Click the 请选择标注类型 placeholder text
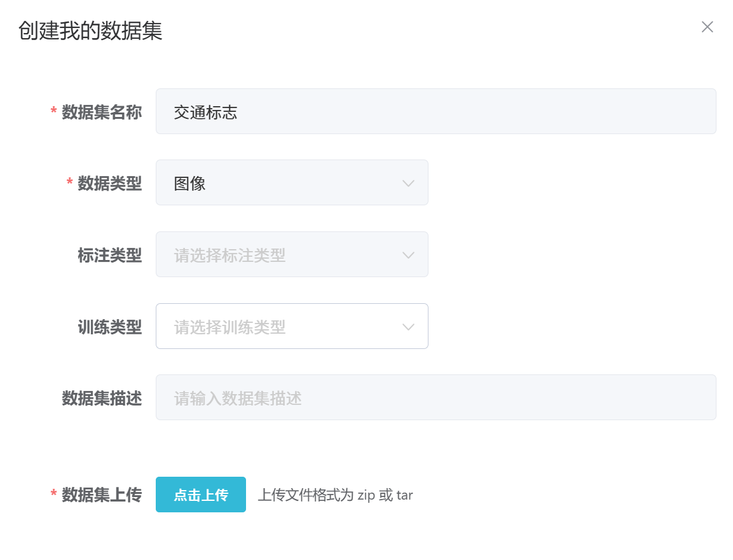 point(229,256)
